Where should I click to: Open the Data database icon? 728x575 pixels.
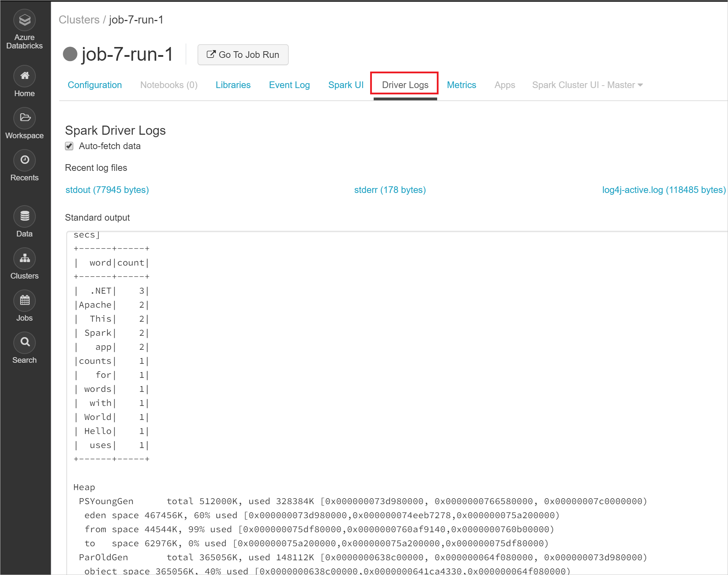tap(24, 216)
